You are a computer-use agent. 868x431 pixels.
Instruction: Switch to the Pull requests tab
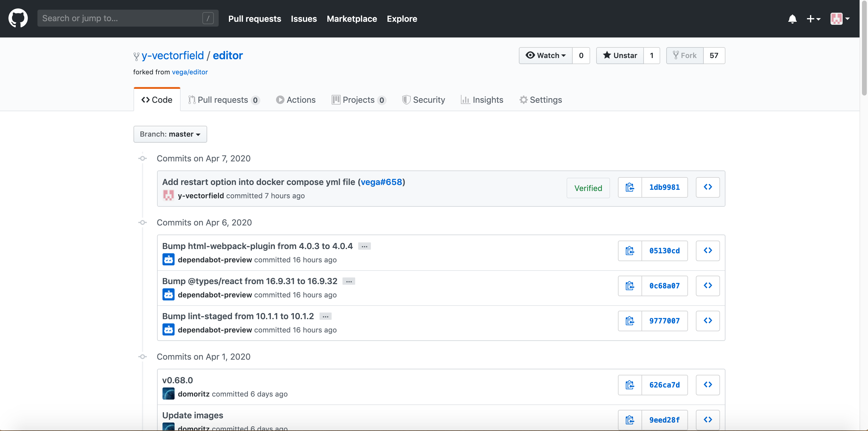point(224,100)
